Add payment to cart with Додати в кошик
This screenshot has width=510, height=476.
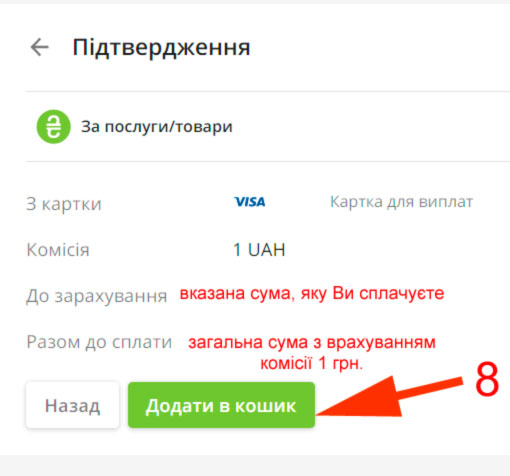click(221, 405)
